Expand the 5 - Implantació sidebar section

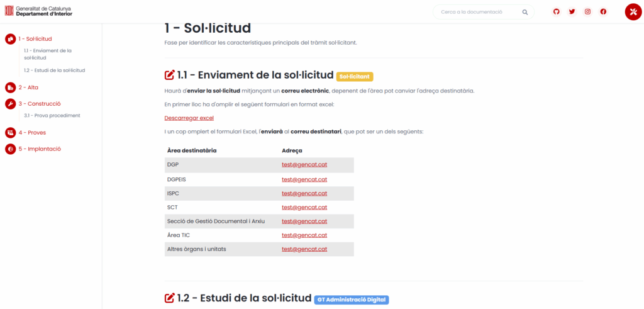tap(40, 149)
